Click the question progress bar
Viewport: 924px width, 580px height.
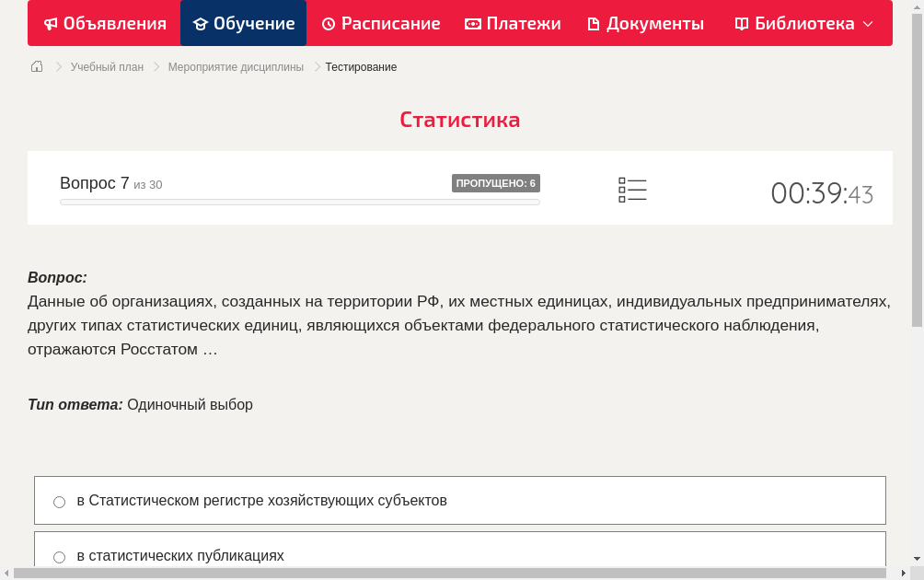tap(299, 202)
